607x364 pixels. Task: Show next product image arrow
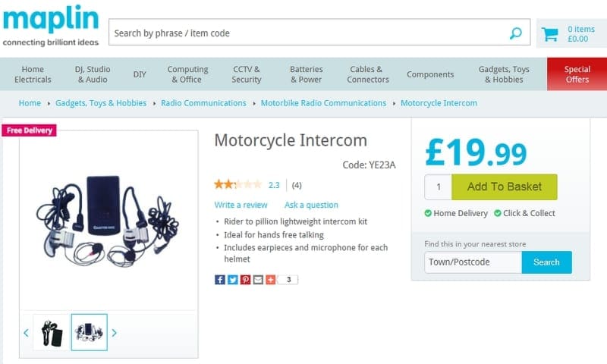115,333
